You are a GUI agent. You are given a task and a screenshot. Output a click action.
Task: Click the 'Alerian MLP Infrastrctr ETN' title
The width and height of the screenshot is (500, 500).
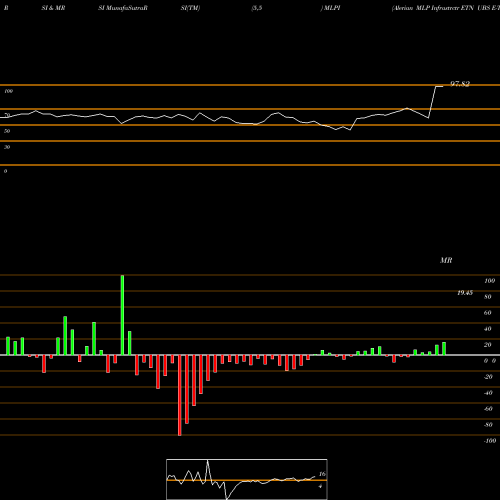pos(433,8)
